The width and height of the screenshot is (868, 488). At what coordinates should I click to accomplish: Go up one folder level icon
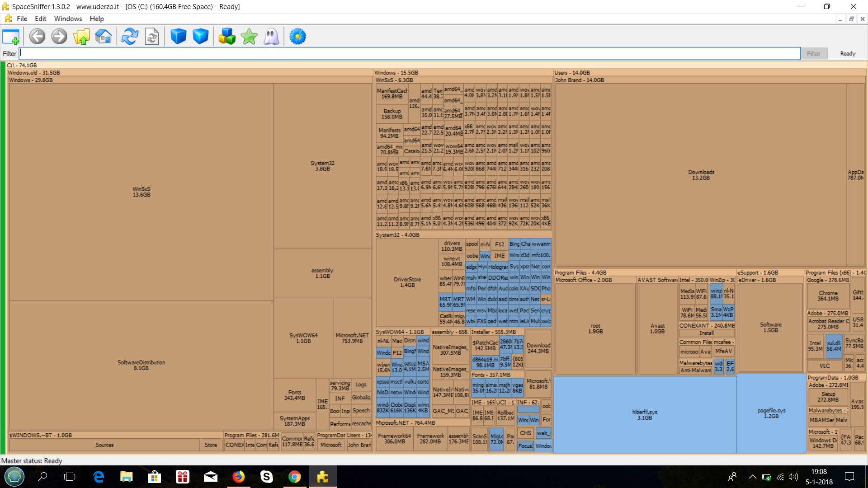coord(81,37)
